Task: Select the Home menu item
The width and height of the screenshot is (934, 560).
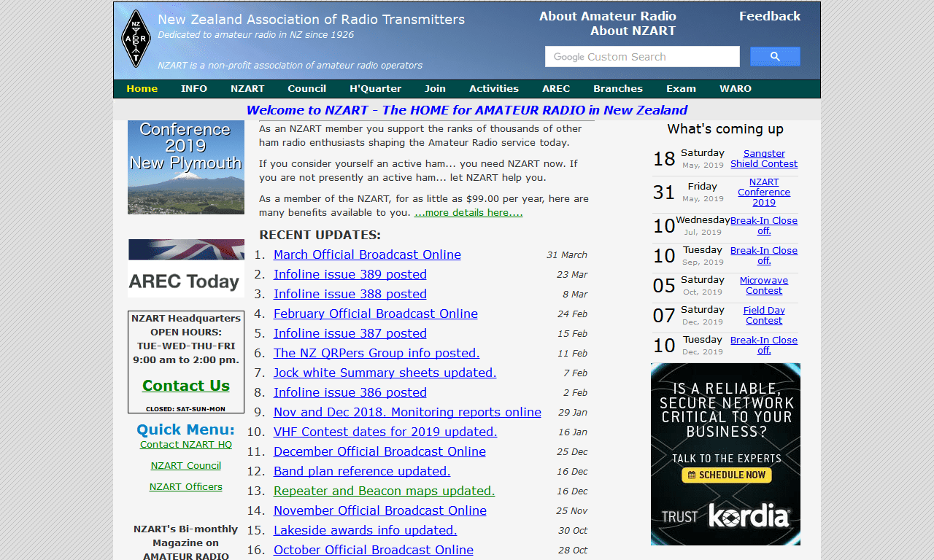Action: 142,89
